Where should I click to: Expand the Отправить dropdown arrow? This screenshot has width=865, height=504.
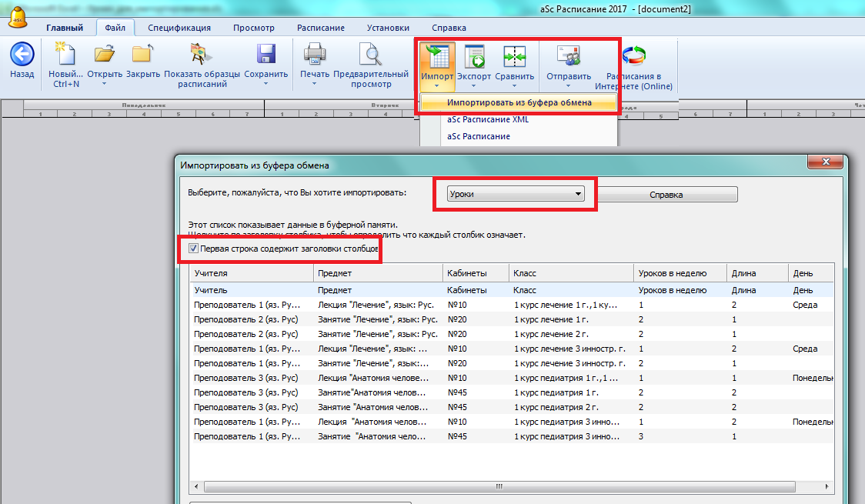[x=569, y=86]
